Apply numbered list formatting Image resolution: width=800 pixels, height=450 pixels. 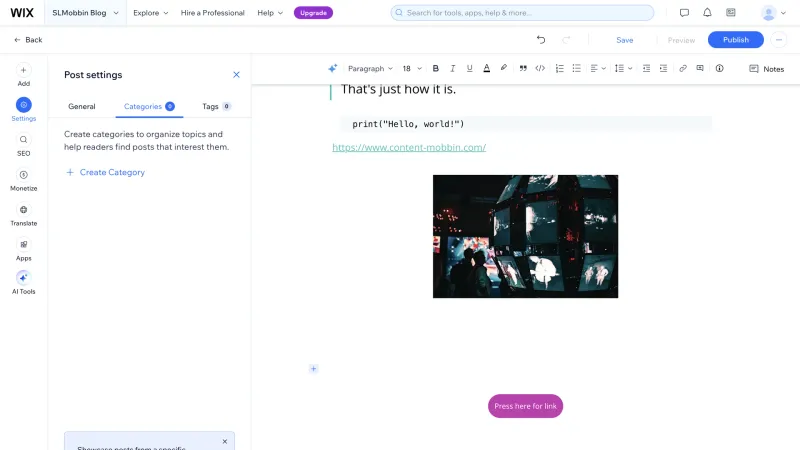(559, 68)
